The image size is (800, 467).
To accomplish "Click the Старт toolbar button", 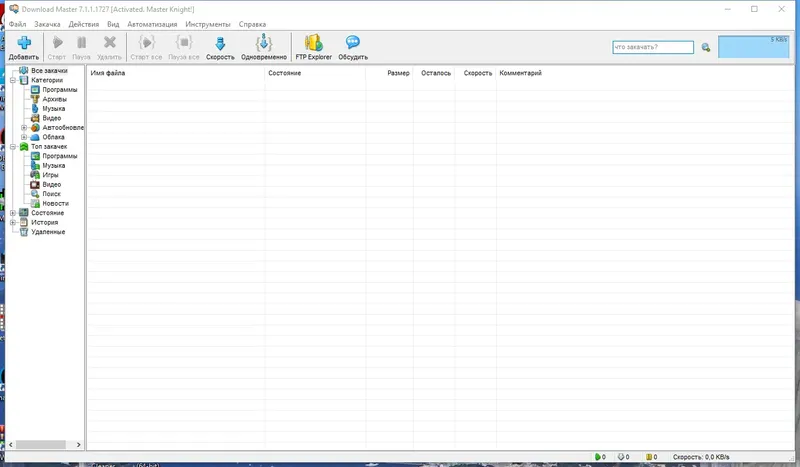I will [57, 47].
